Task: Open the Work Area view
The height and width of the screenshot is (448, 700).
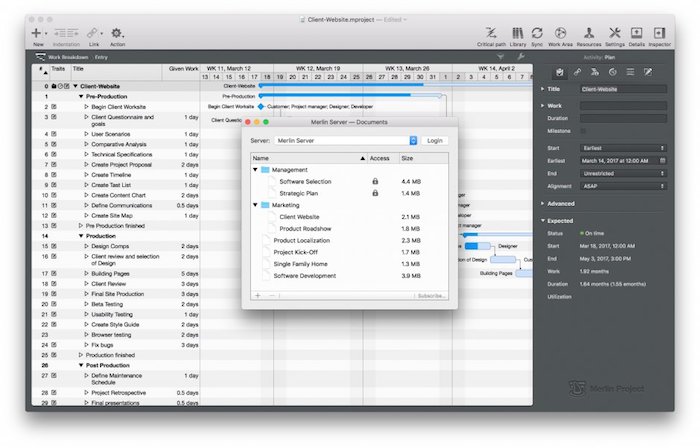Action: [x=560, y=33]
